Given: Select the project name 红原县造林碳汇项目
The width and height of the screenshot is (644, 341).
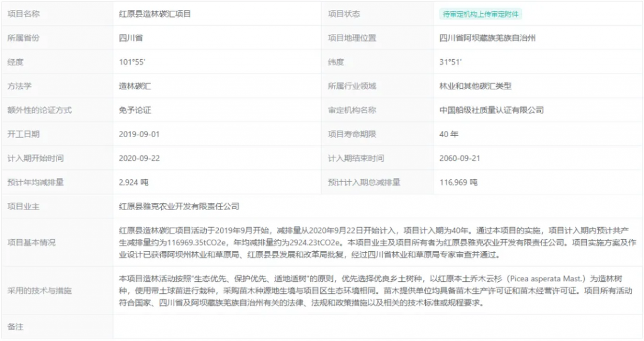Looking at the screenshot, I should point(155,14).
